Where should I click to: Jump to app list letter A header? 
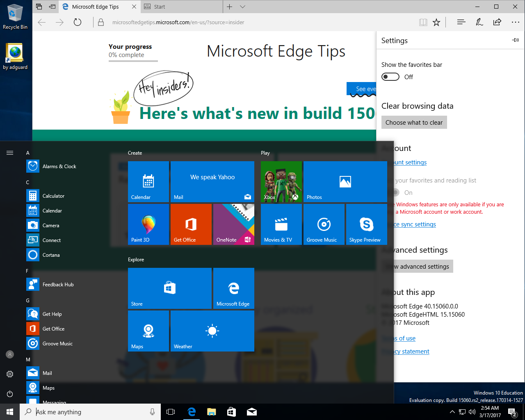pyautogui.click(x=28, y=153)
